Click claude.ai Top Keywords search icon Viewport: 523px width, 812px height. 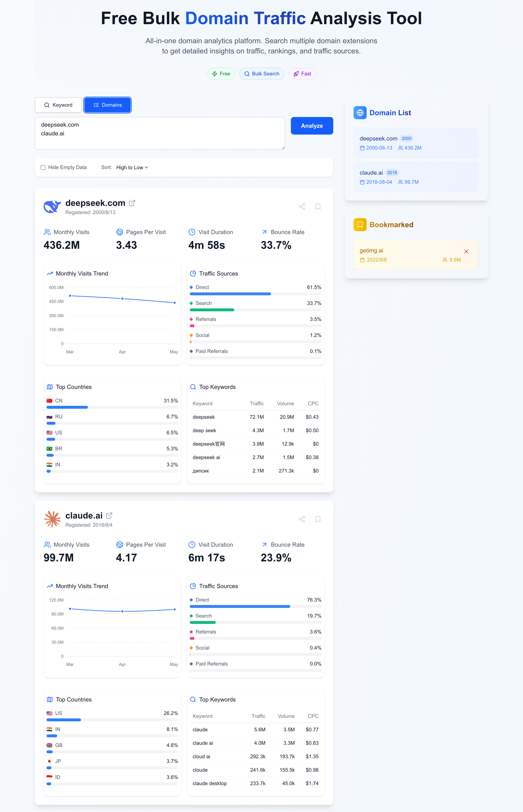193,700
